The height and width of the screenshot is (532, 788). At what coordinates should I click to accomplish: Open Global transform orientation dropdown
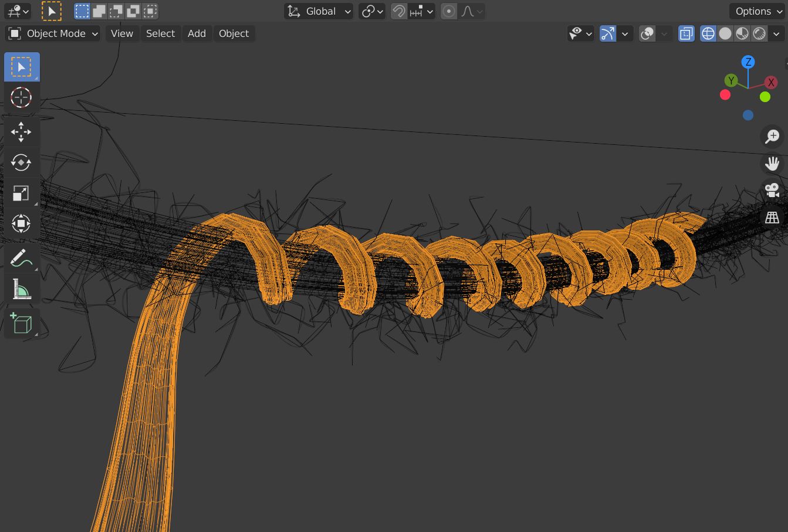click(320, 11)
